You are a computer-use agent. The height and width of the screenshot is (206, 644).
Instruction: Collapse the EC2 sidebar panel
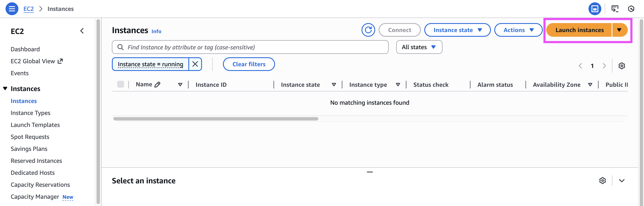click(x=82, y=31)
